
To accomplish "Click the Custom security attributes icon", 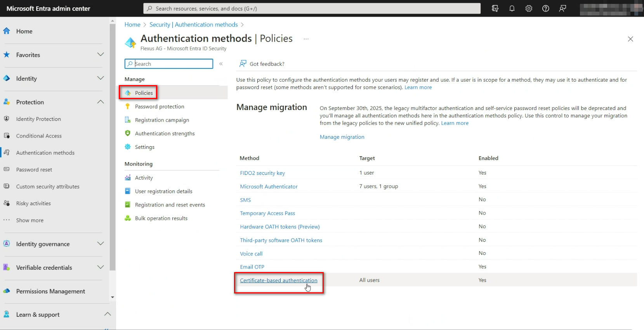I will coord(7,186).
